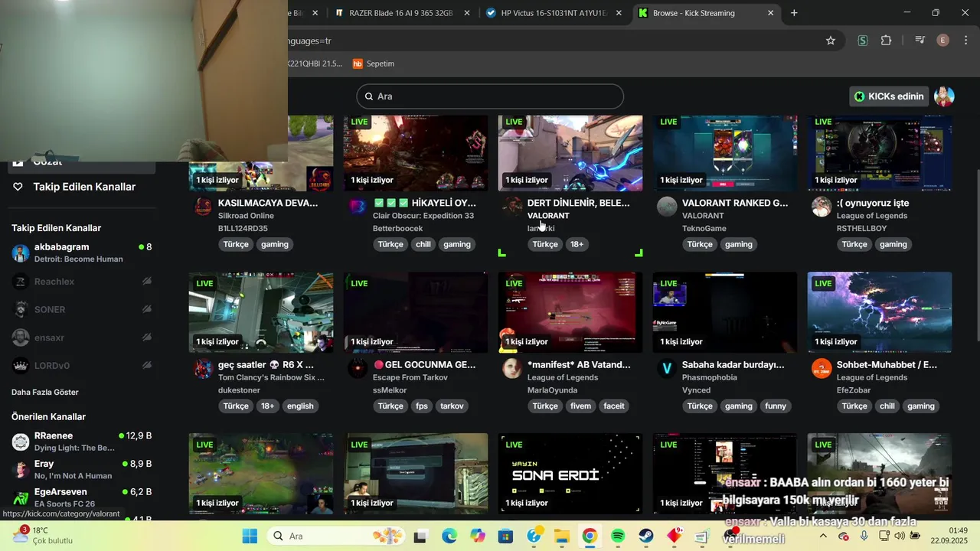Click the Türkçe tag under RSTHELLBOY

coord(854,244)
